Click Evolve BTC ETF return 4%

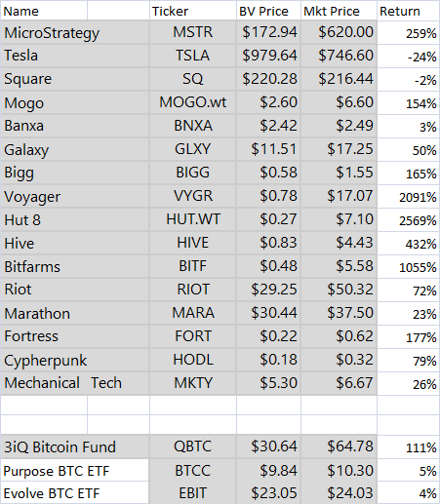click(x=408, y=493)
